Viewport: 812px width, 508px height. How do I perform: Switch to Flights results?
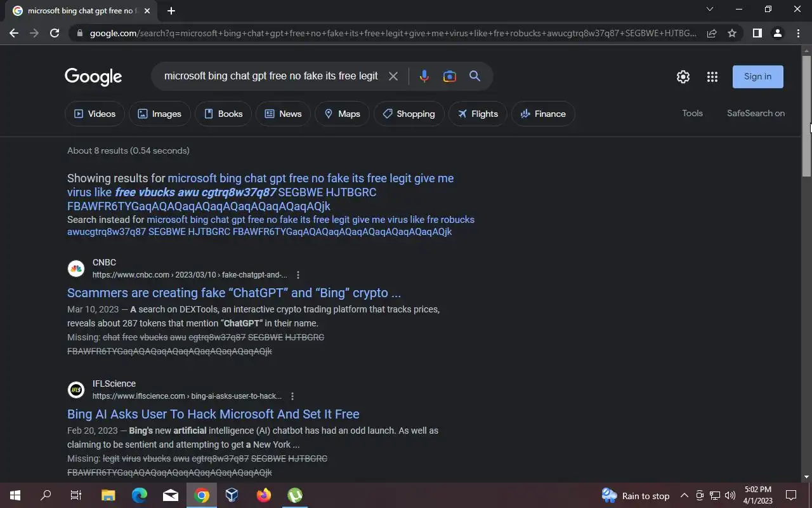pos(478,114)
